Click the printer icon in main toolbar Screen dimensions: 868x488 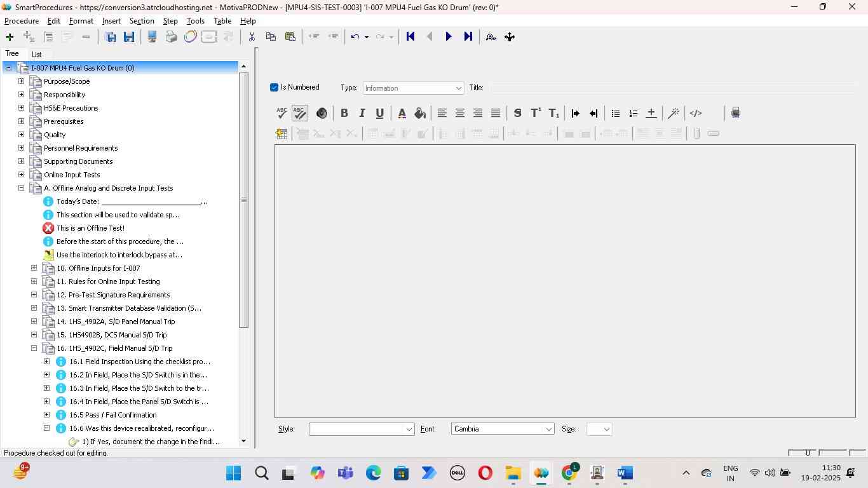171,37
